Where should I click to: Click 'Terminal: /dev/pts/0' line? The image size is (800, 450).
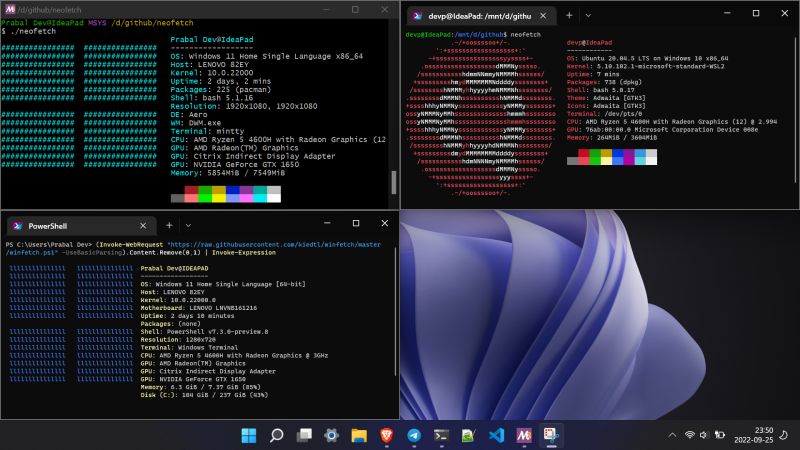tap(605, 114)
